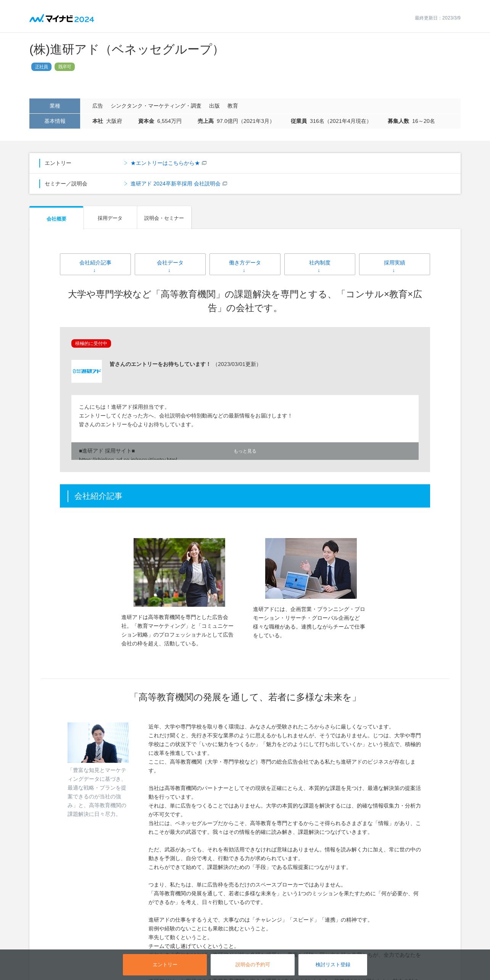Click the マイナビ2024 logo

(62, 19)
